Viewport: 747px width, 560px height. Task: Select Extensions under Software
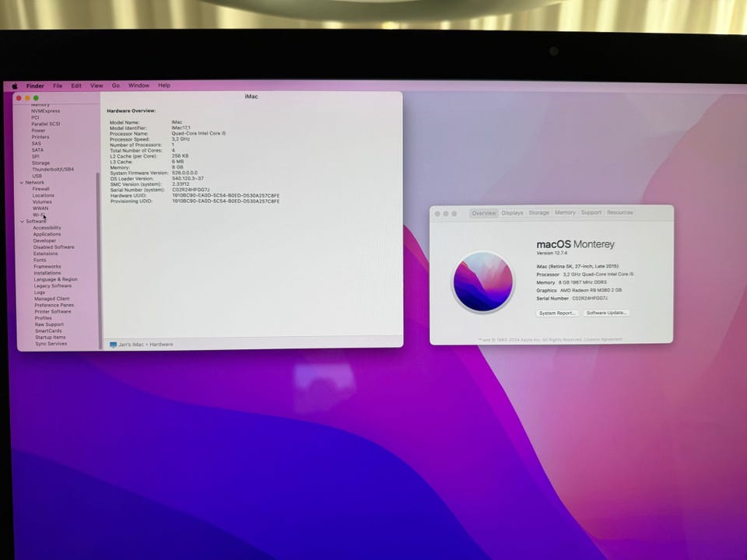[x=45, y=254]
